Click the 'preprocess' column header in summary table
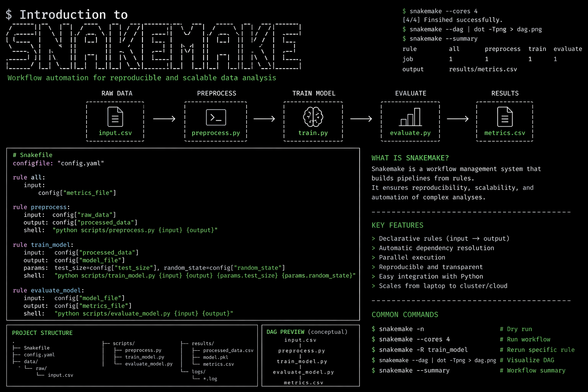 pos(503,49)
